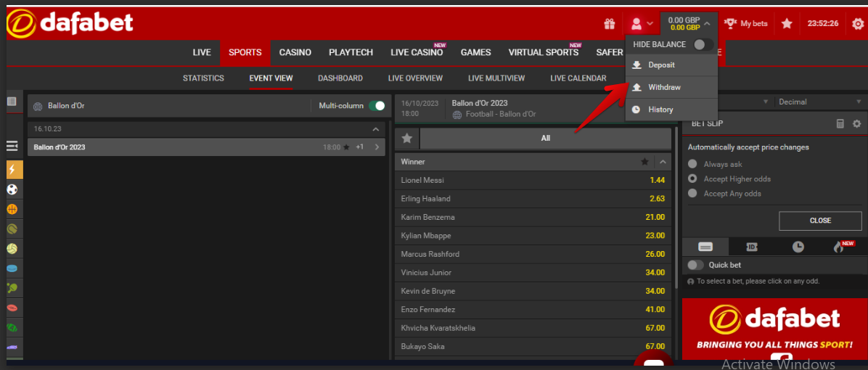Go to the GAMES section

click(476, 52)
